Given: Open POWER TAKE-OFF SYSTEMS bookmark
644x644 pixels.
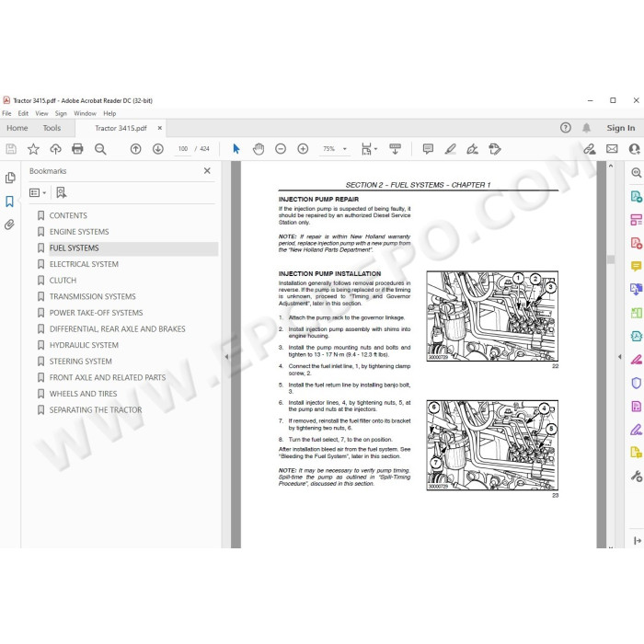Looking at the screenshot, I should (96, 313).
